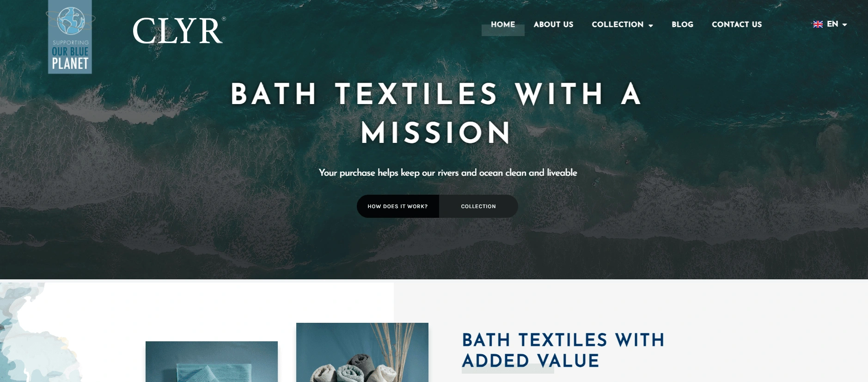
Task: Click the Supporting Our Blue Planet badge
Action: [x=70, y=37]
